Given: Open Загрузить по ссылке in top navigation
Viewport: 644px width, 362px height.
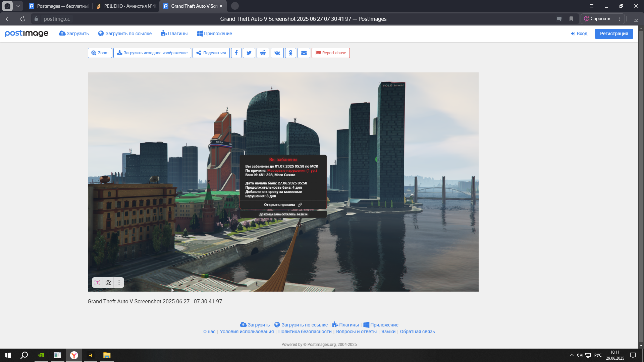Looking at the screenshot, I should click(125, 34).
